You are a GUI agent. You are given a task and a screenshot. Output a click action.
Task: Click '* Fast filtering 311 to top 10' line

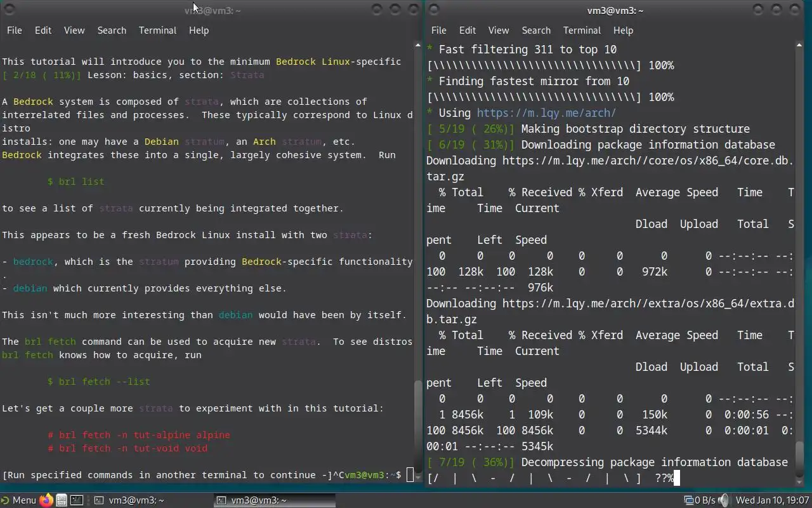(521, 50)
